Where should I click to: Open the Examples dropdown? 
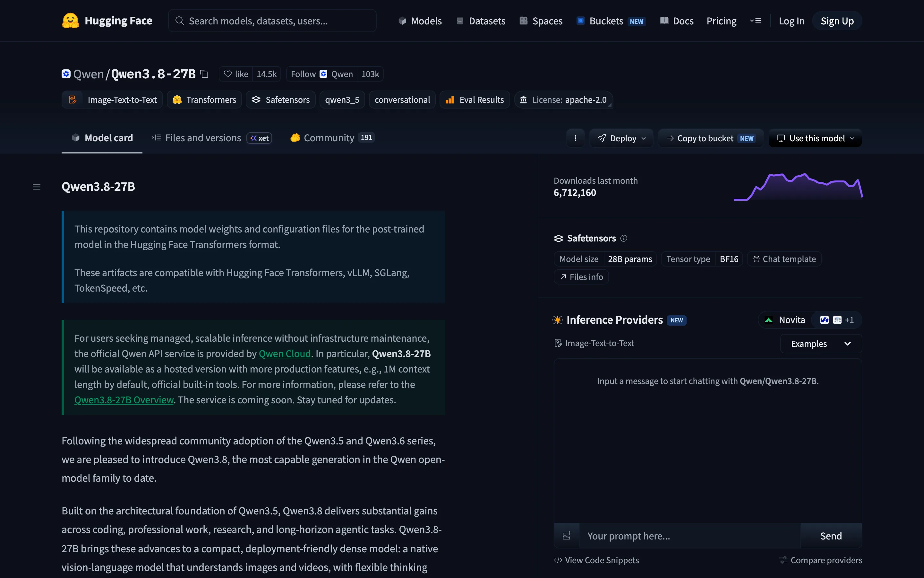click(821, 344)
